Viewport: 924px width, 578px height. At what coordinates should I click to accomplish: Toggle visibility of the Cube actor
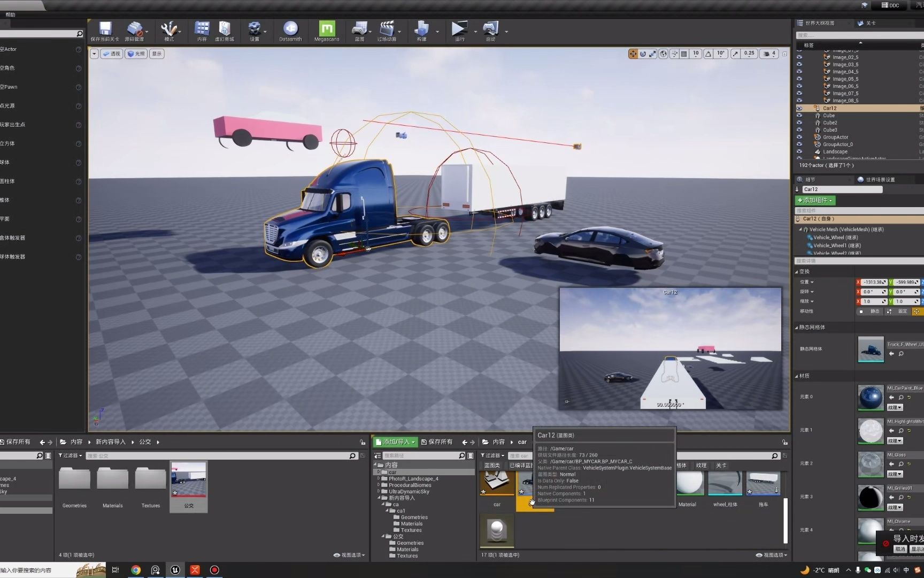(799, 115)
